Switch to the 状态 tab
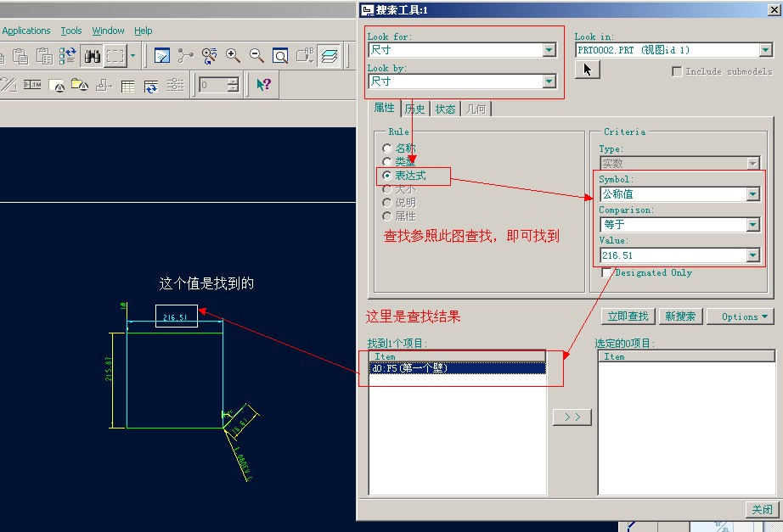The image size is (783, 532). pyautogui.click(x=446, y=109)
